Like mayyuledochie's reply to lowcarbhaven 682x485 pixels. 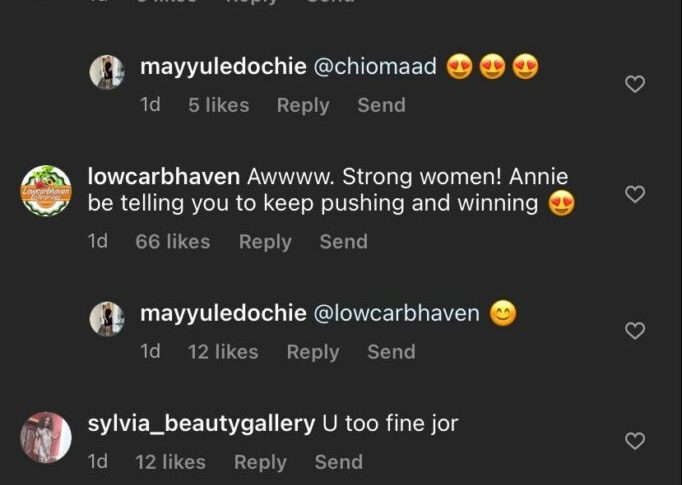coord(635,331)
